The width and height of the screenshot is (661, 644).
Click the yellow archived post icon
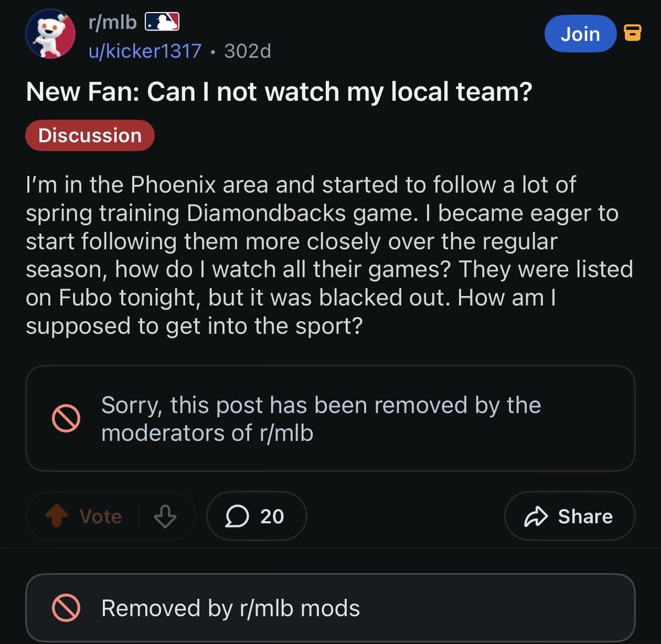[632, 33]
